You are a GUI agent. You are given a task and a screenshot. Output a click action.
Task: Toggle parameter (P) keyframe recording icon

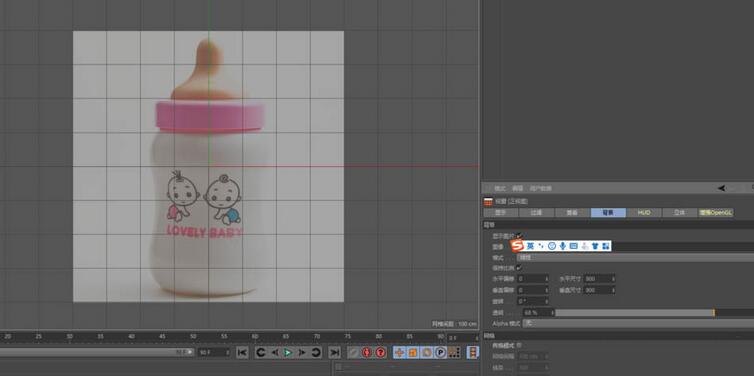[440, 352]
